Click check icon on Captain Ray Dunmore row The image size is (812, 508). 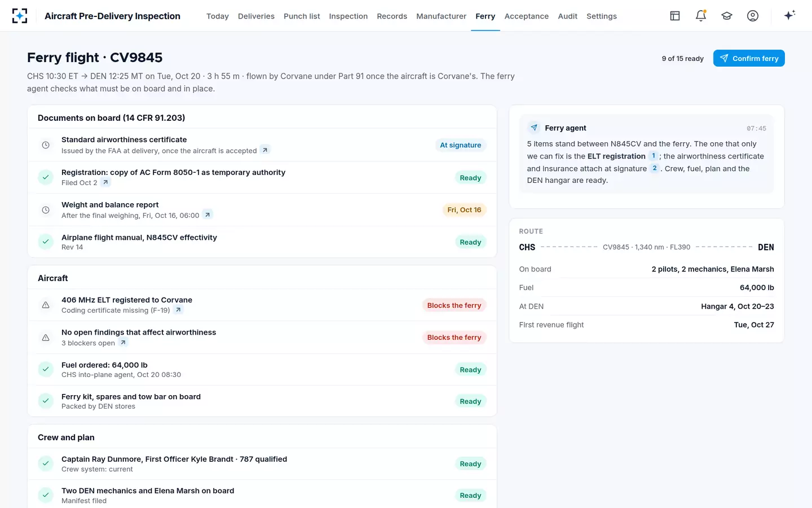coord(46,463)
